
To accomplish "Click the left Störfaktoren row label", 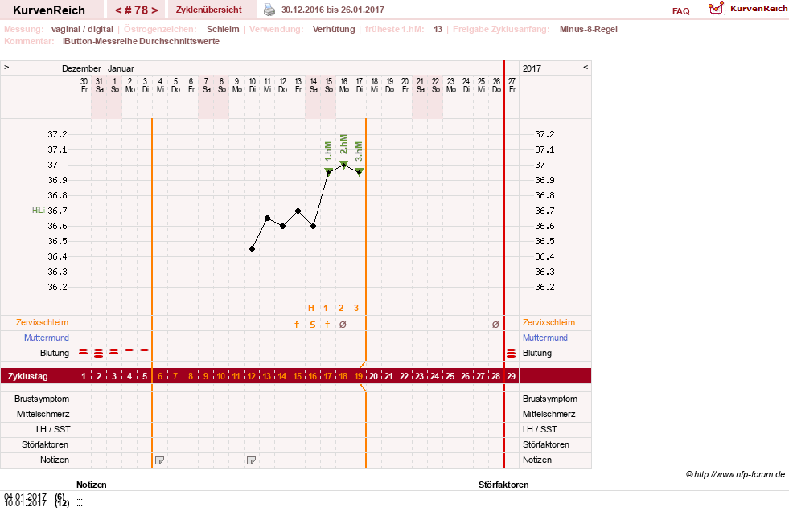I will point(45,444).
